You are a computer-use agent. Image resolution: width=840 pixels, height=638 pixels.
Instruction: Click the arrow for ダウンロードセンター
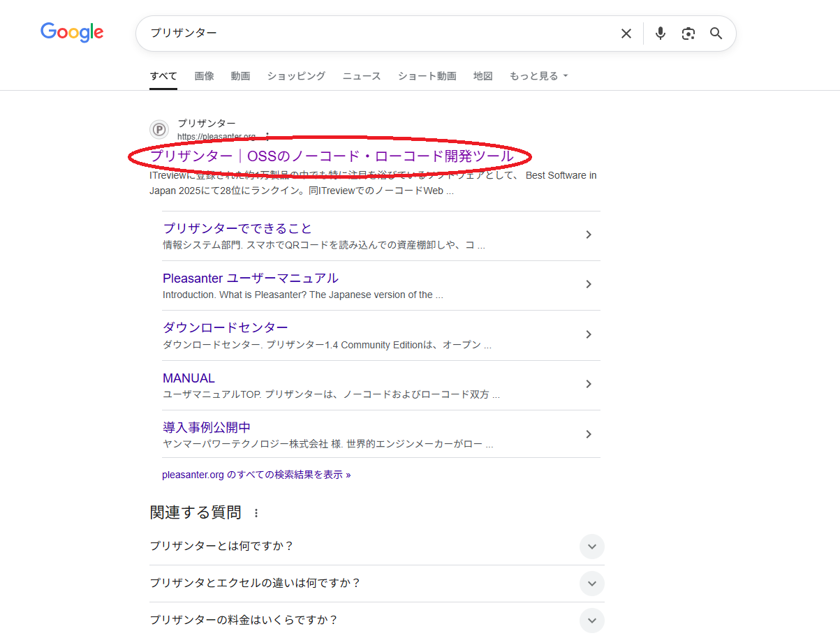(x=589, y=334)
